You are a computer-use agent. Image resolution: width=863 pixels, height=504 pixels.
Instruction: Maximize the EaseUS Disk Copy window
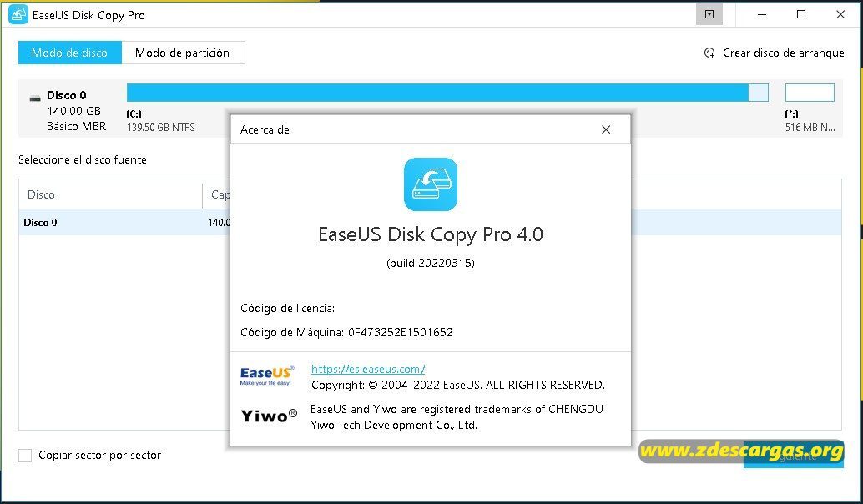tap(801, 15)
